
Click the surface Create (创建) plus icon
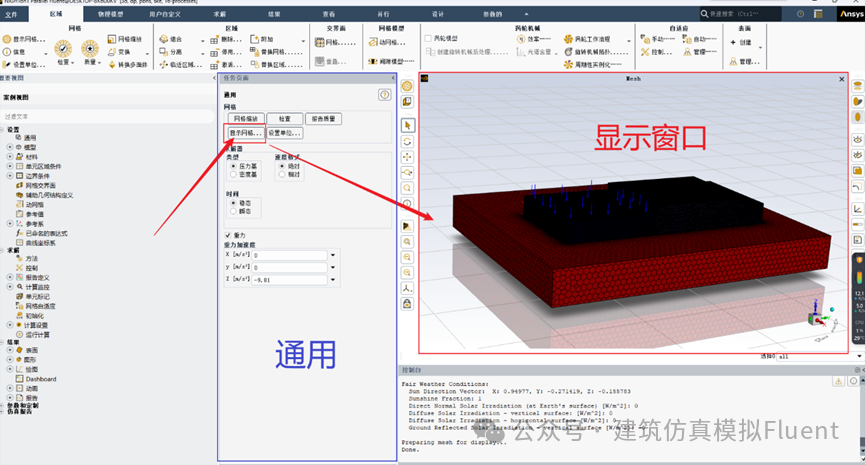(x=733, y=42)
